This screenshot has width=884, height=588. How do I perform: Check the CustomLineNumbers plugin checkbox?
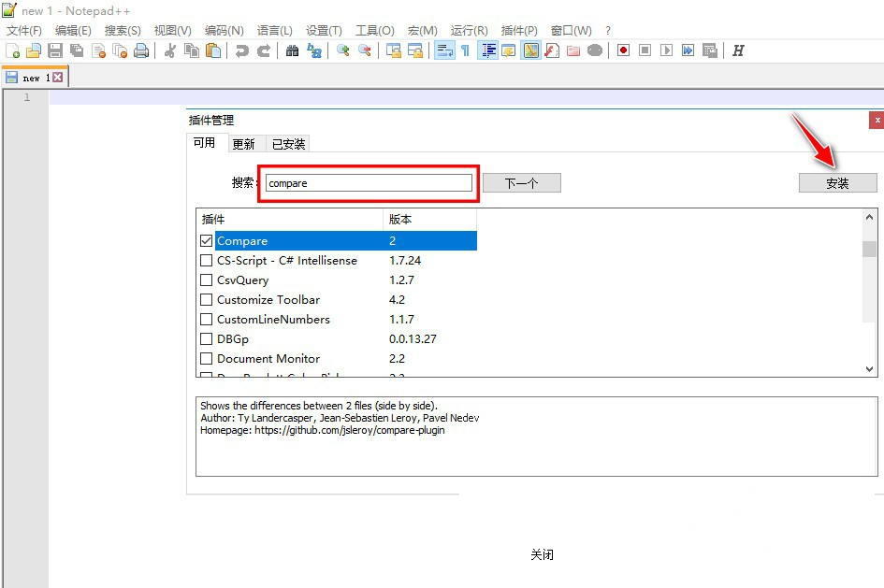207,320
